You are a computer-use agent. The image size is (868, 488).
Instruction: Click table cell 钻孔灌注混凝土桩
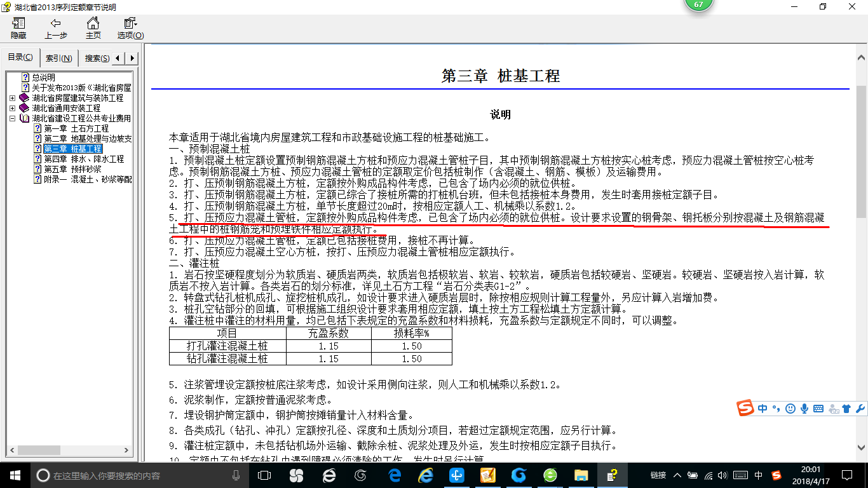227,358
